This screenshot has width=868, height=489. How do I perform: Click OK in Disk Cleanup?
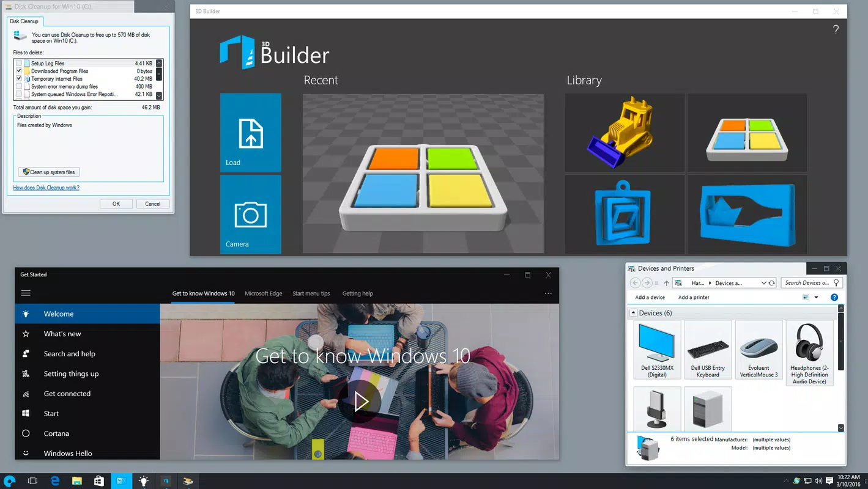click(x=116, y=204)
